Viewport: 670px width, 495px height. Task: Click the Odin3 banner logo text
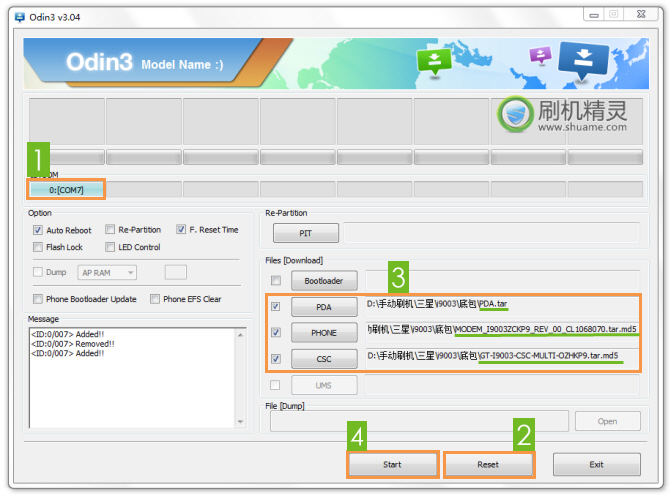click(x=99, y=62)
